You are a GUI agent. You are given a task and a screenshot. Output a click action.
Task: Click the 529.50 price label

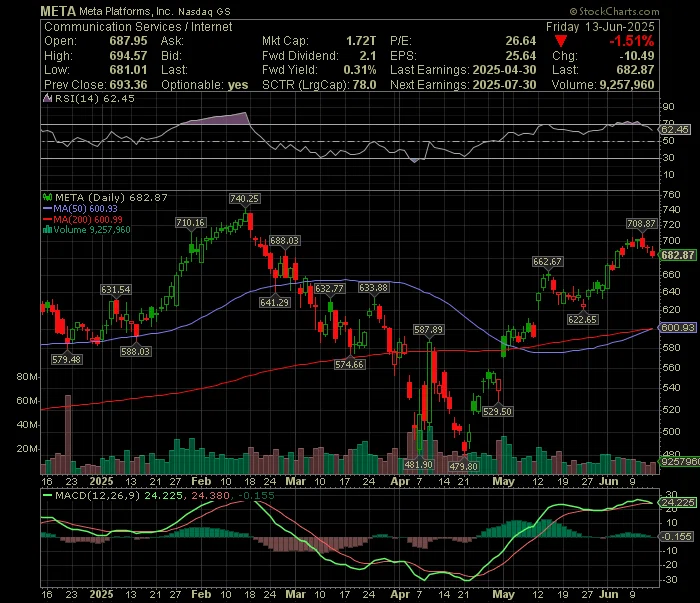pos(497,412)
